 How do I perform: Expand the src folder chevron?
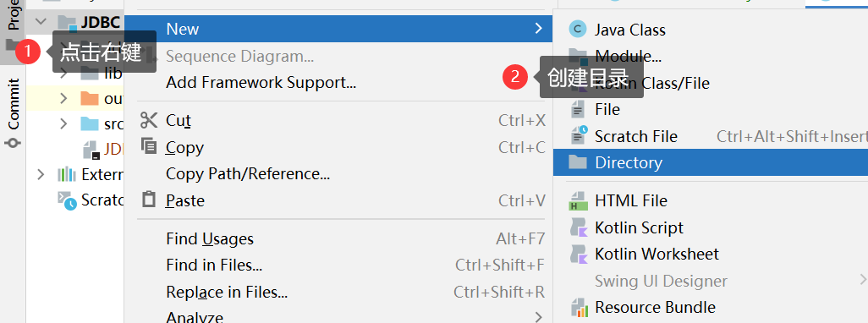(63, 124)
